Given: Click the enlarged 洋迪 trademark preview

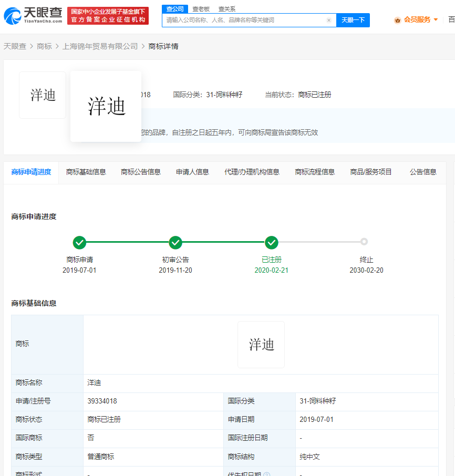Looking at the screenshot, I should coord(106,107).
